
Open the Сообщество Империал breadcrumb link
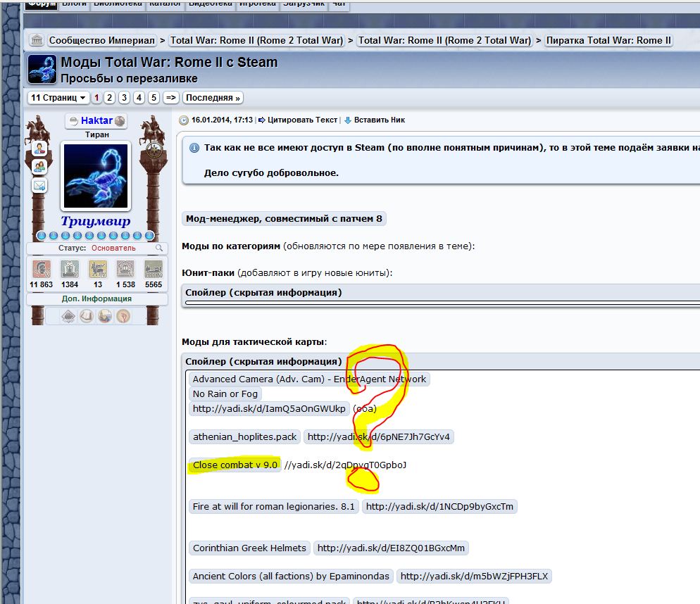point(102,40)
